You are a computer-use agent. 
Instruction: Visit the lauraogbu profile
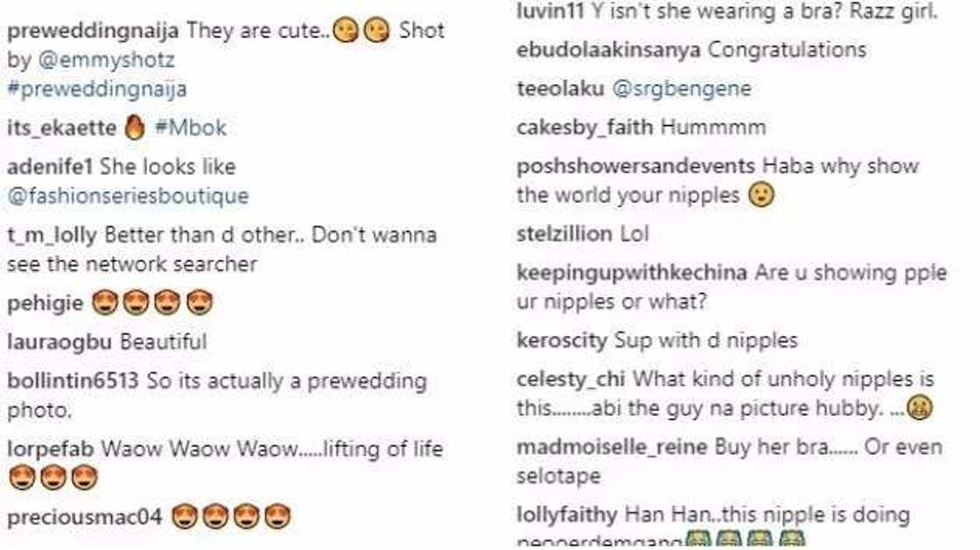tap(59, 342)
